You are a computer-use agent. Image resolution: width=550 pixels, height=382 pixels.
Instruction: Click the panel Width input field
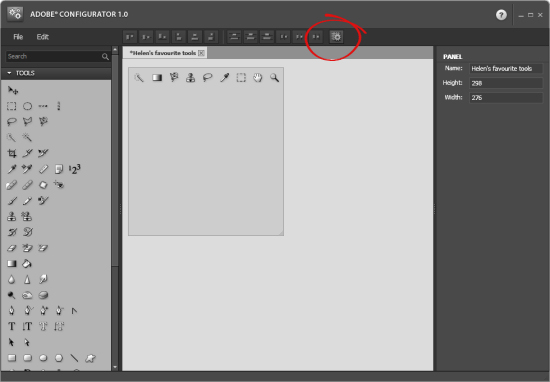[x=506, y=98]
